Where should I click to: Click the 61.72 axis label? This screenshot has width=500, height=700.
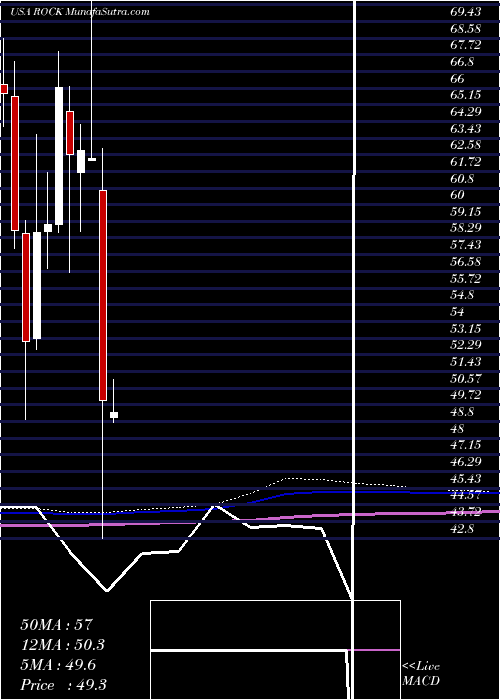(x=466, y=162)
